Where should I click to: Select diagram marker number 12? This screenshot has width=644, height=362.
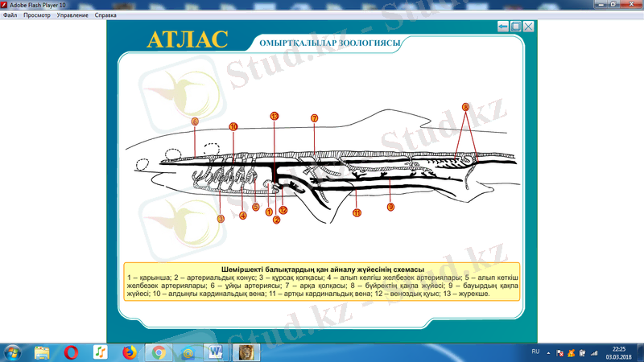tap(283, 210)
